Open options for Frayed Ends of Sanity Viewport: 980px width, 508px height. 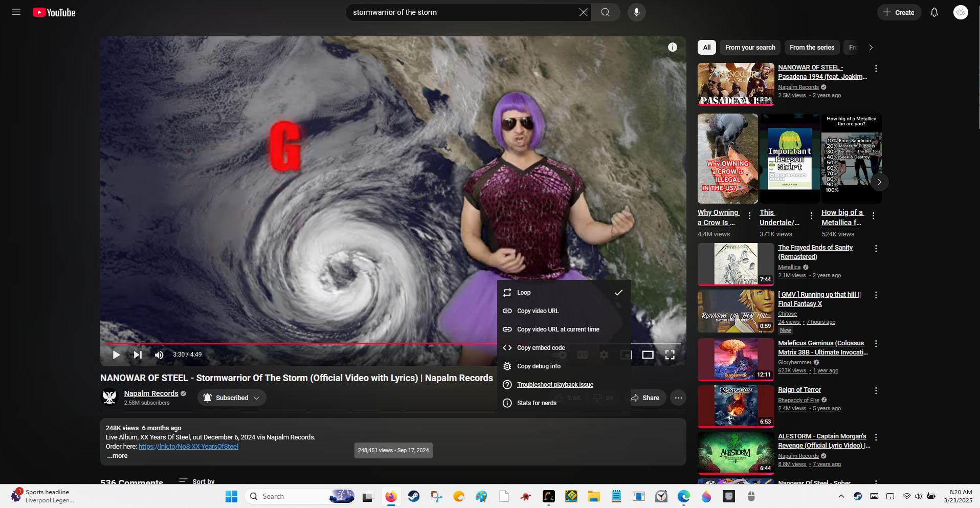click(x=876, y=249)
